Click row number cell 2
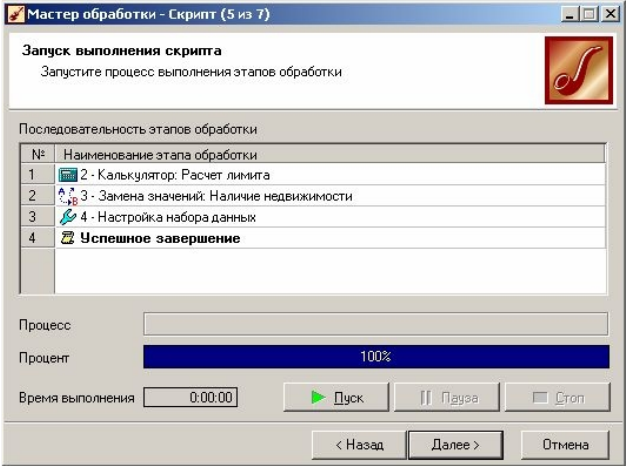 [38, 196]
